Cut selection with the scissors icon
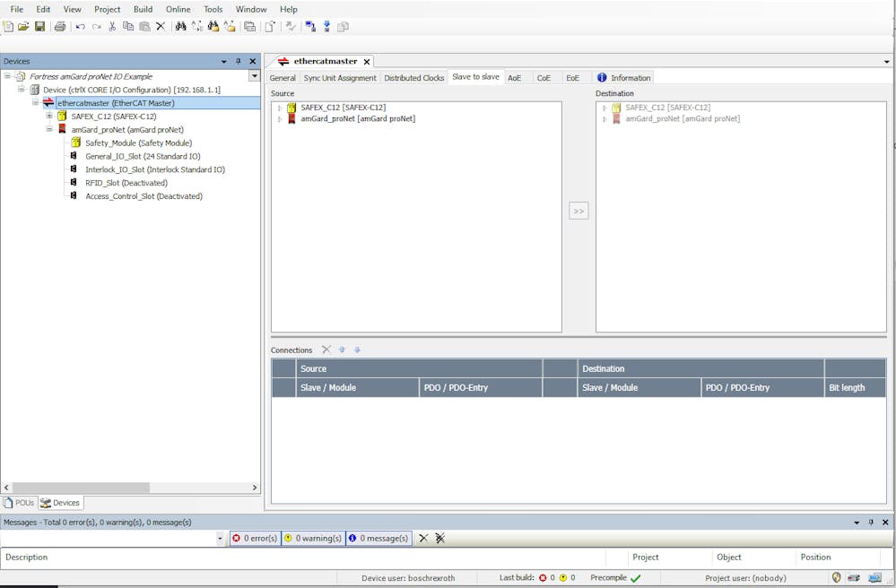The height and width of the screenshot is (588, 896). 112,26
